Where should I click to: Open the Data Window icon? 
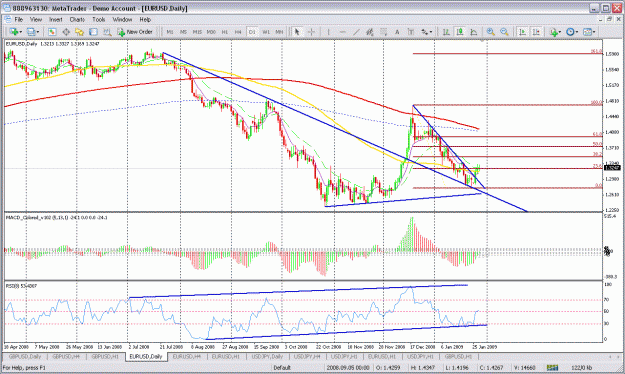pos(66,32)
